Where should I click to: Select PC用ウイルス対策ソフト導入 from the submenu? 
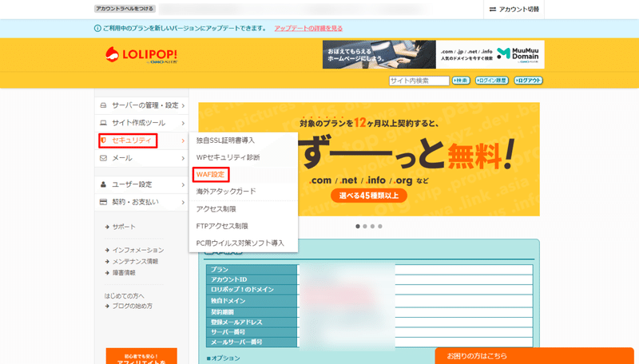coord(240,243)
